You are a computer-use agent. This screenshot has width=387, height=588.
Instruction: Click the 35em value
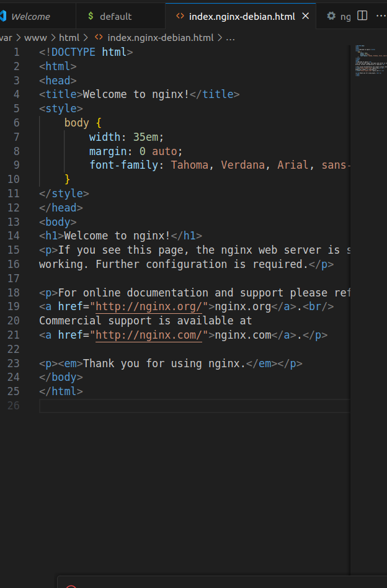click(146, 137)
